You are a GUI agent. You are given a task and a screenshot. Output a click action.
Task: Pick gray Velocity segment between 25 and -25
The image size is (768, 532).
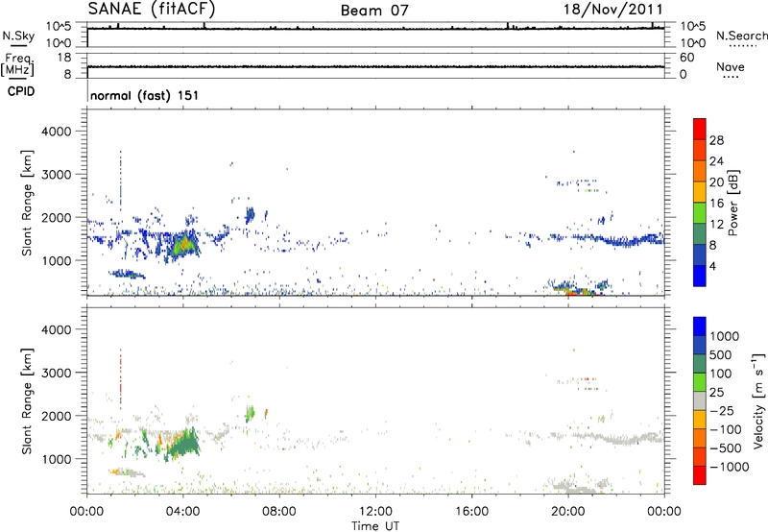click(700, 401)
